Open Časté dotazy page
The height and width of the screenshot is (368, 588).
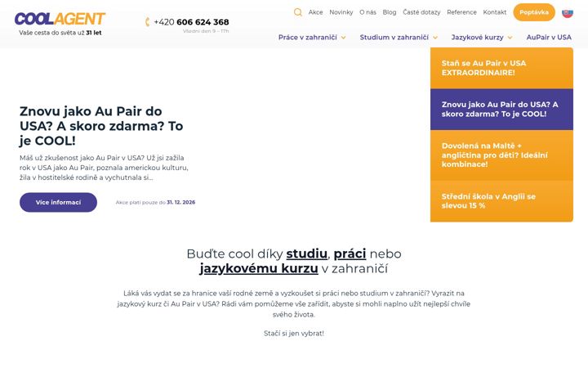(421, 12)
